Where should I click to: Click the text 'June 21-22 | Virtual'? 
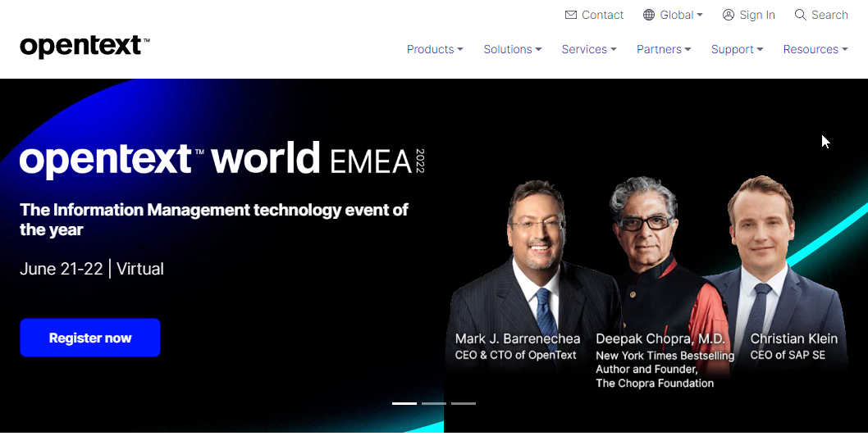92,269
